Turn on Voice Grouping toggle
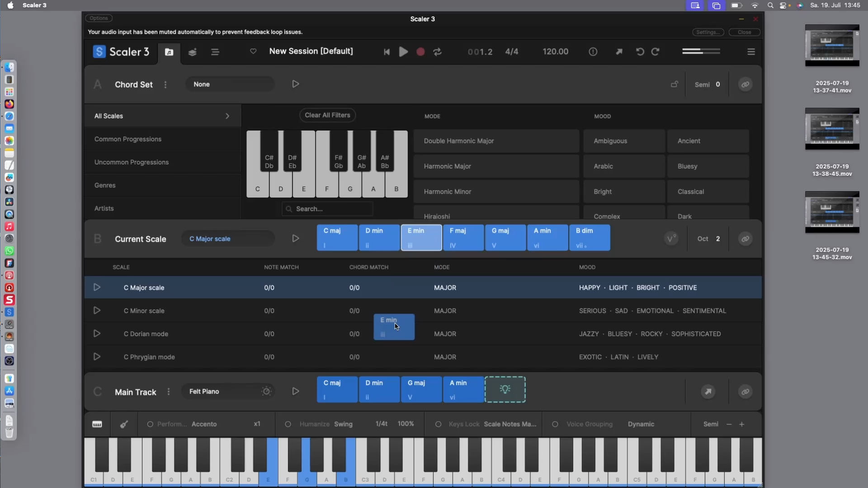This screenshot has width=868, height=488. coord(555,424)
